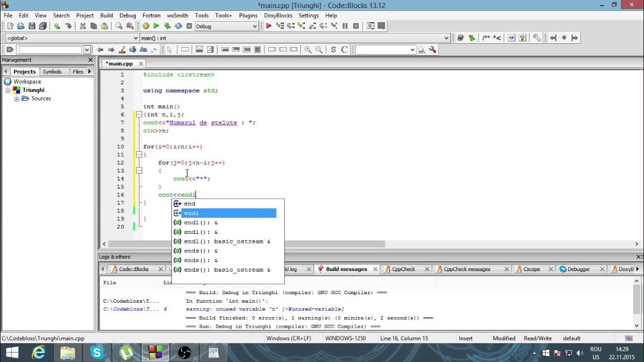Image resolution: width=644 pixels, height=362 pixels.
Task: Click the highlight marker pen icon
Action: pos(122,50)
